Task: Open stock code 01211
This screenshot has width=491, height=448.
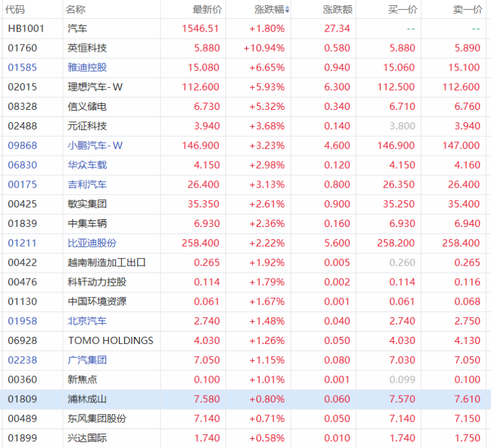Action: pyautogui.click(x=22, y=243)
